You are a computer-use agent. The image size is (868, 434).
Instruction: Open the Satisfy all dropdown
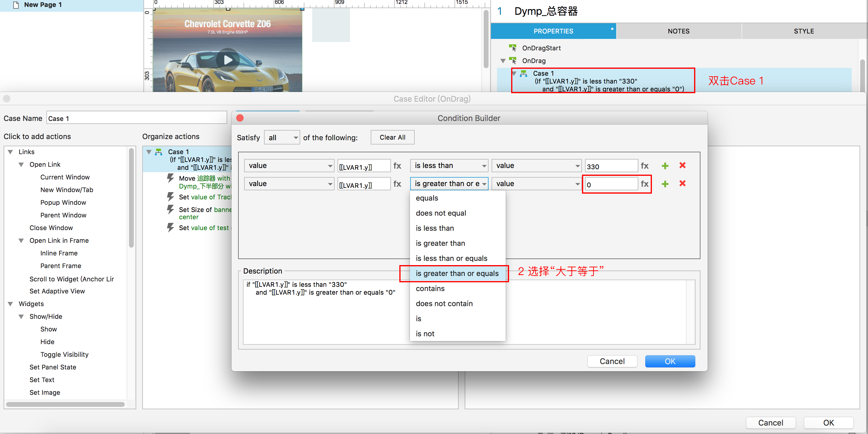point(282,138)
